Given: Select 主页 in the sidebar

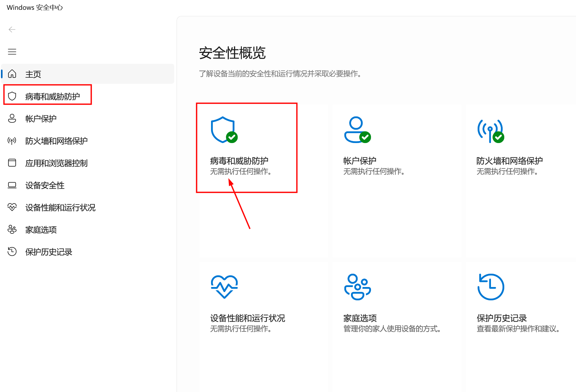Looking at the screenshot, I should click(88, 74).
